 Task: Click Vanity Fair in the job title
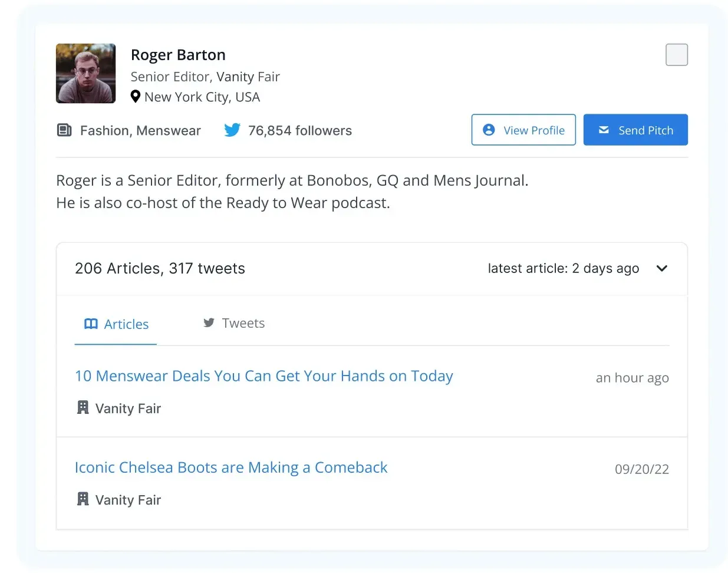(248, 77)
